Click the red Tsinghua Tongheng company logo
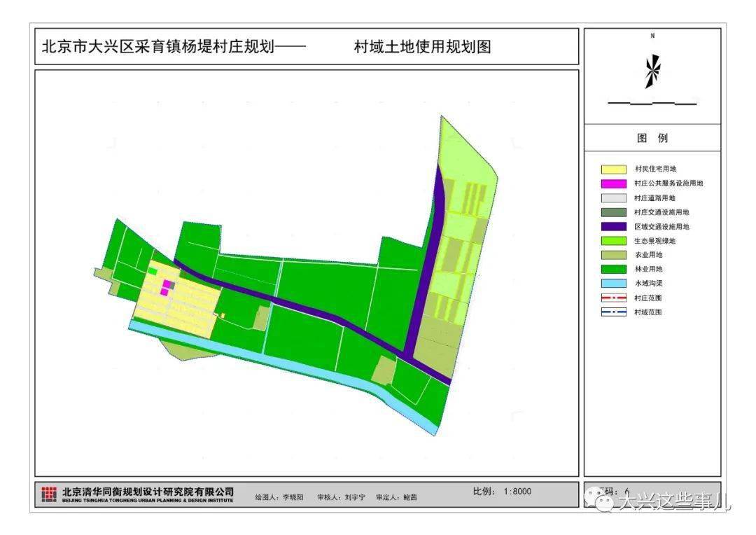Image resolution: width=756 pixels, height=535 pixels. click(49, 494)
